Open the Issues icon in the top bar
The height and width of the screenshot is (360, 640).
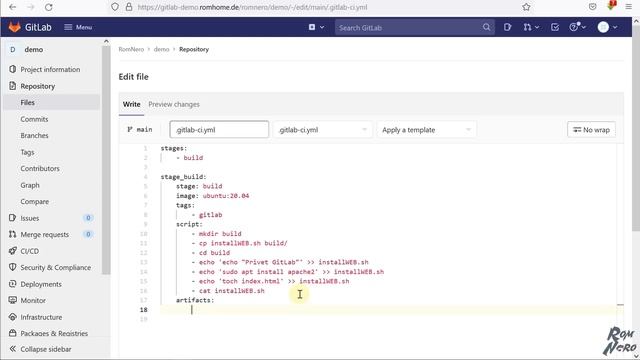point(507,27)
